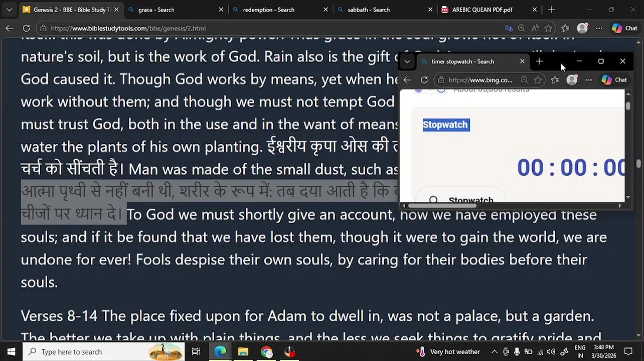Viewport: 644px width, 361px height.
Task: Close the timer stopwatch - Search tab
Action: coord(522,61)
